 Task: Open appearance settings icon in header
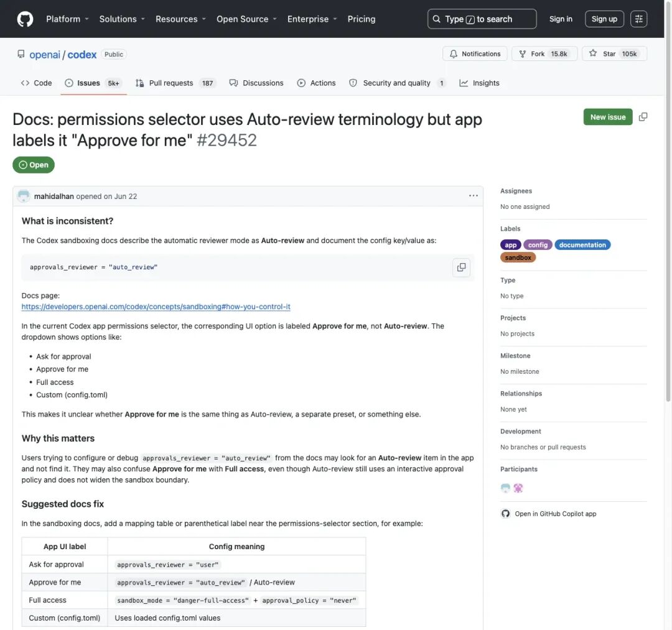click(638, 19)
